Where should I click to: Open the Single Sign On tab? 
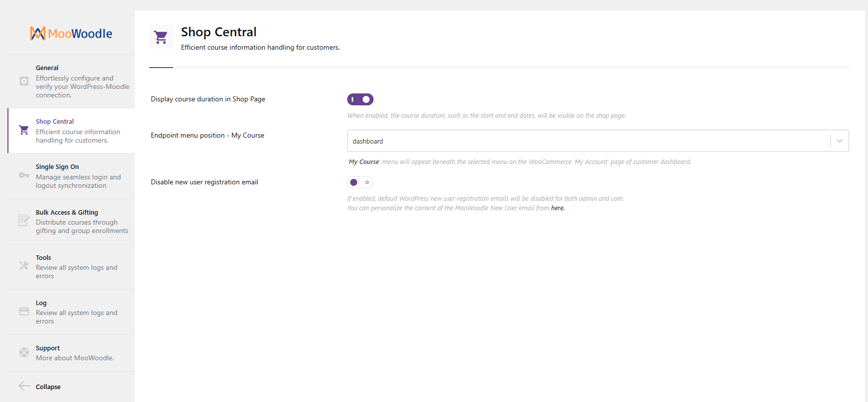click(71, 176)
